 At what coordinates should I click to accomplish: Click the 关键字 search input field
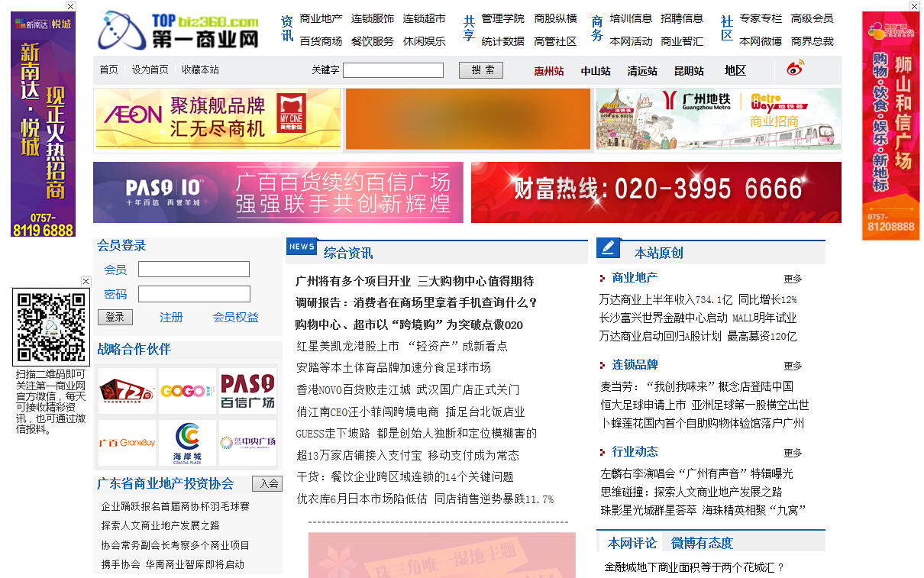tap(393, 70)
